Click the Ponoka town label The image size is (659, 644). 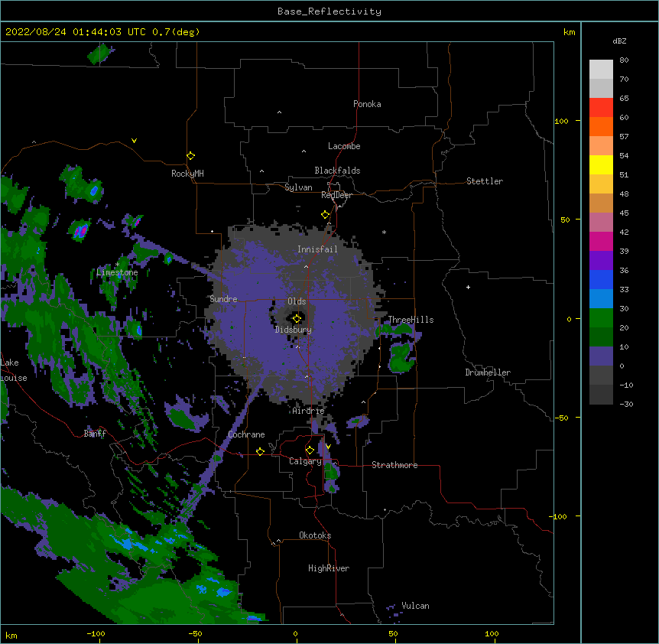(x=367, y=104)
